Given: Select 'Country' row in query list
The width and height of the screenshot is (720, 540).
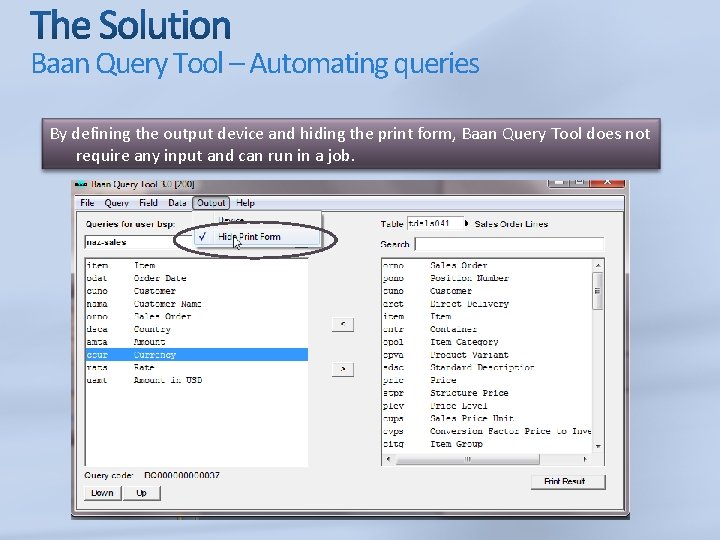Looking at the screenshot, I should (197, 329).
